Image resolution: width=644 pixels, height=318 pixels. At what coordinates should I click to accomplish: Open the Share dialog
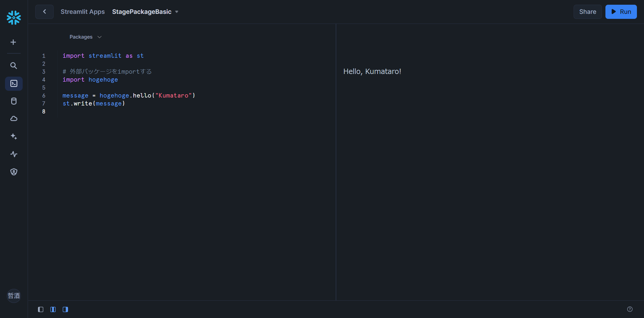[x=587, y=12]
